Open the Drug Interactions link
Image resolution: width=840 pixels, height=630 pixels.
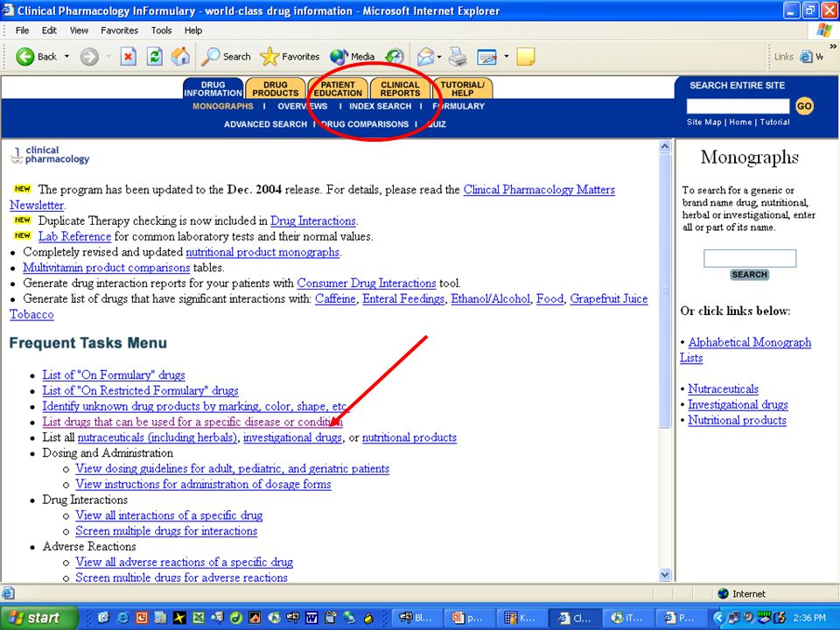tap(313, 220)
